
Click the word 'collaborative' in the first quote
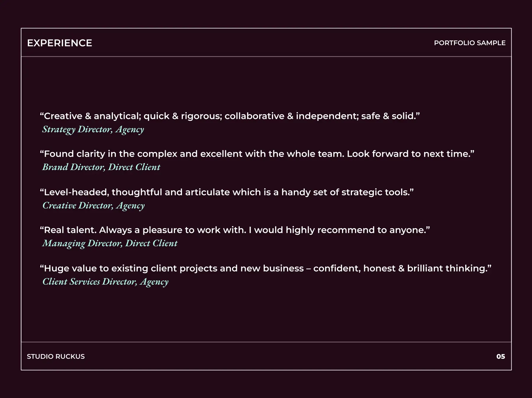click(x=254, y=116)
